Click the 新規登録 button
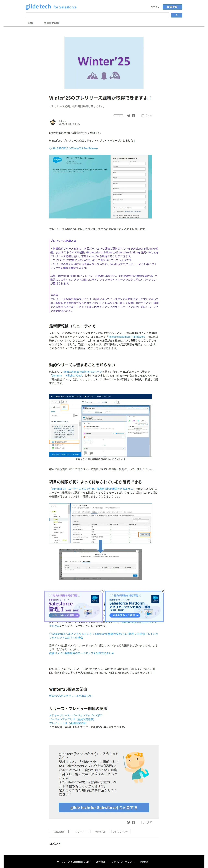Viewport: 208px width, 868px height. pos(172,7)
